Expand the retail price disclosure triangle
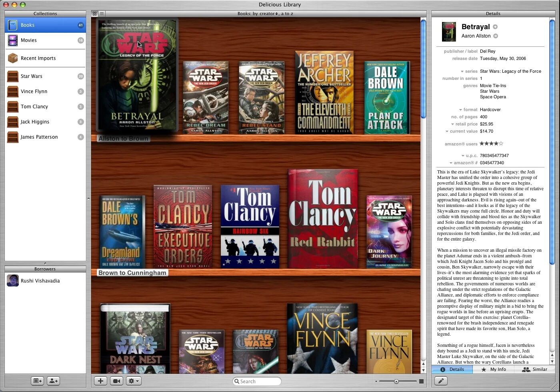 pyautogui.click(x=452, y=124)
